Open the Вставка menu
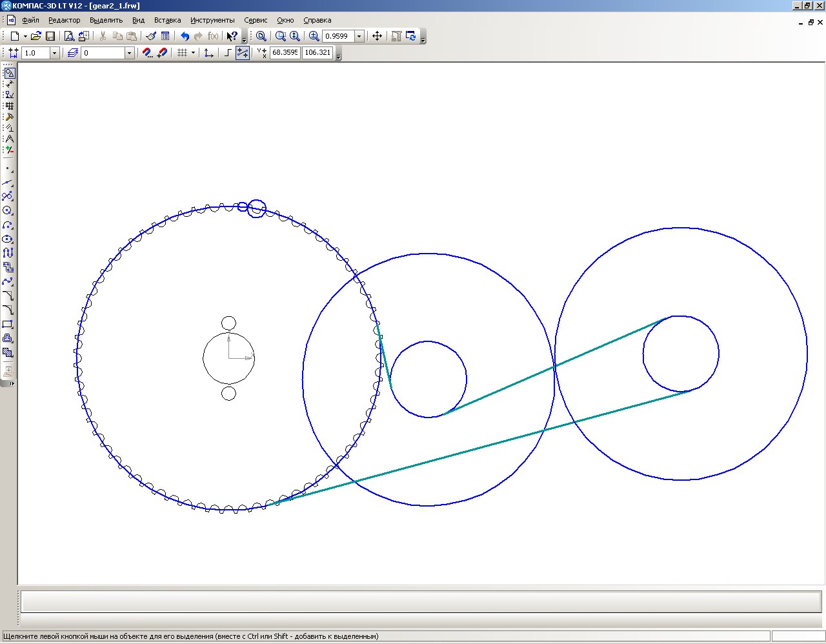The height and width of the screenshot is (644, 826). coord(167,20)
